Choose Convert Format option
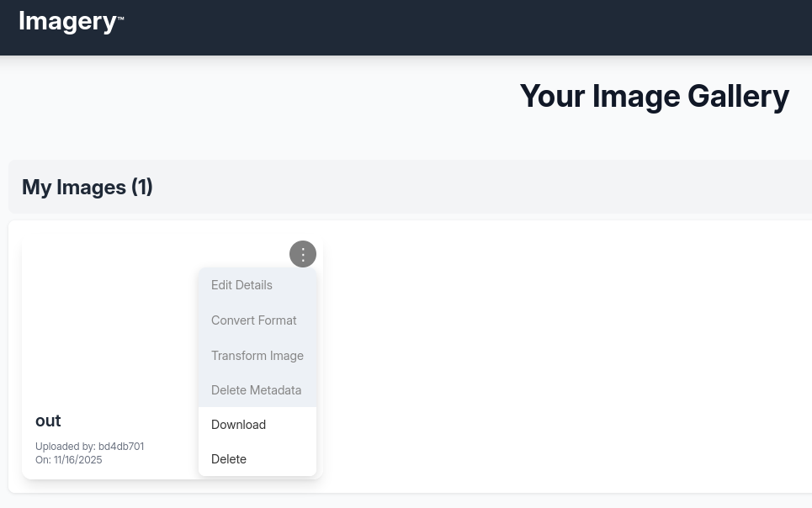 pos(253,320)
